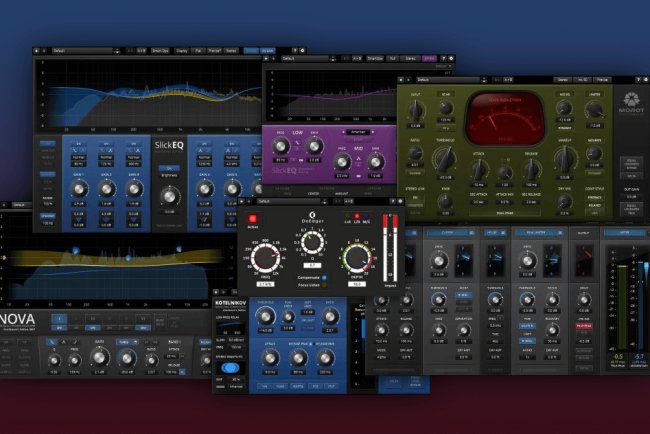Viewport: 650px width, 434px height.
Task: Click undo arrow in DeEdger toolbar
Action: pos(242,201)
